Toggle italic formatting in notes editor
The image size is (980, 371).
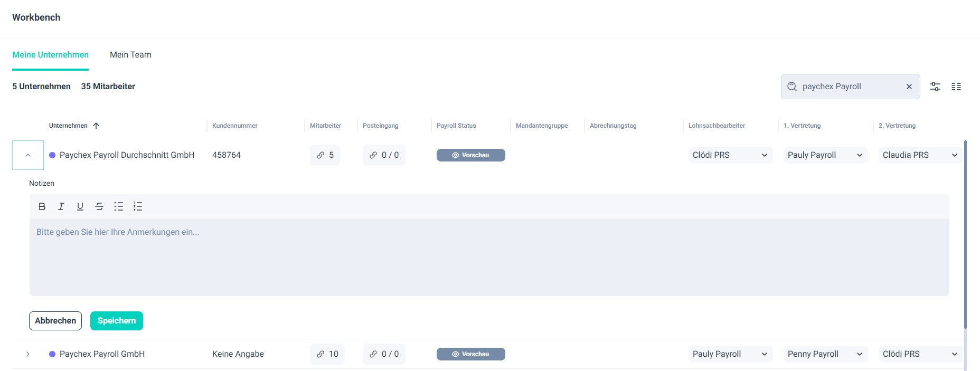pos(61,206)
